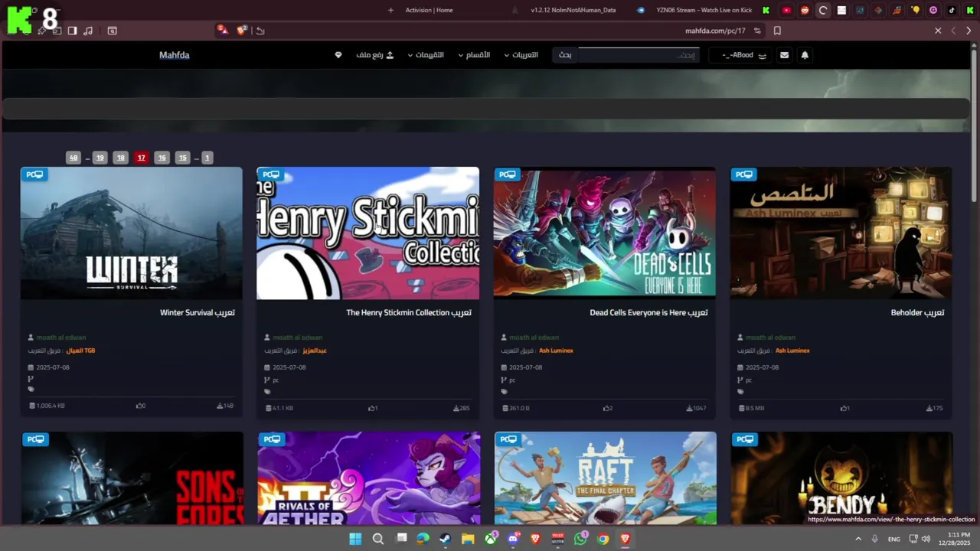This screenshot has width=980, height=551.
Task: Switch to the v1.2.12 NoImNotAHuman_Data tab
Action: point(573,10)
